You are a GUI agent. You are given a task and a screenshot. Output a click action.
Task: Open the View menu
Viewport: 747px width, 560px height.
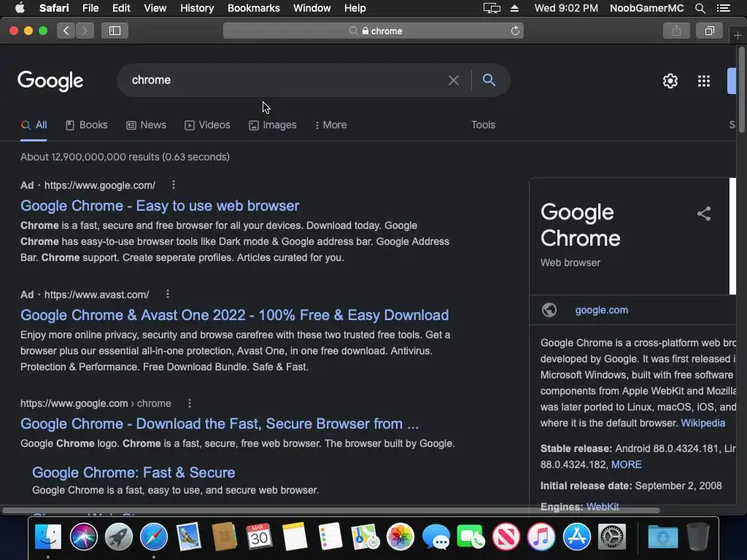tap(155, 8)
